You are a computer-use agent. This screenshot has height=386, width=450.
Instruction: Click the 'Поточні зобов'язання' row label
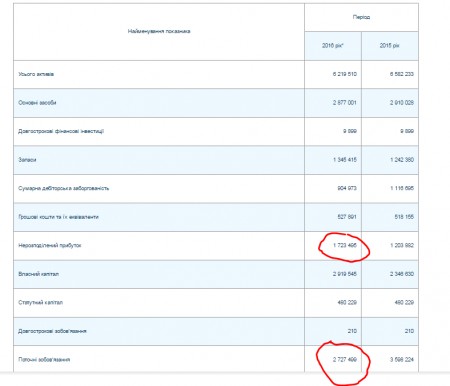[44, 360]
